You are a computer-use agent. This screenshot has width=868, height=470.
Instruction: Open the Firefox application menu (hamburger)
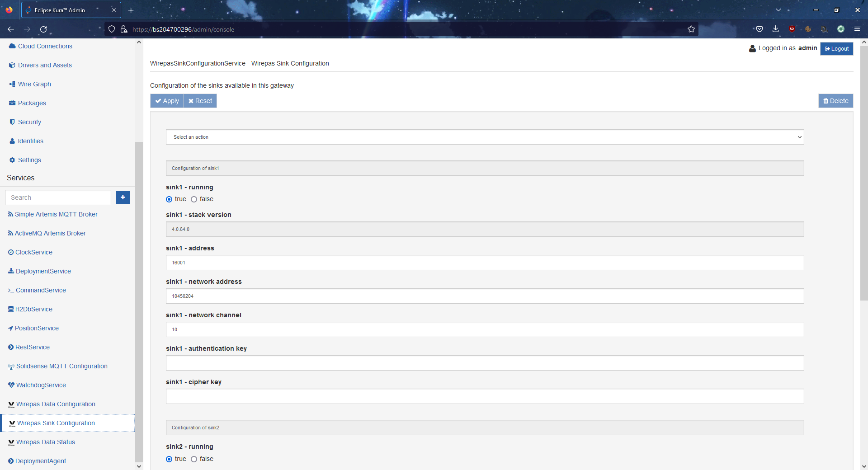point(857,29)
